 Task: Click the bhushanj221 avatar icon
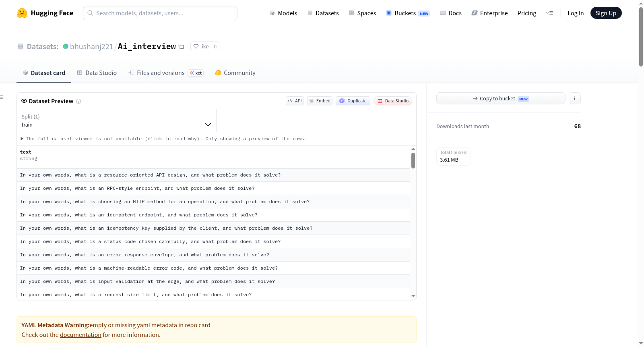[x=66, y=46]
